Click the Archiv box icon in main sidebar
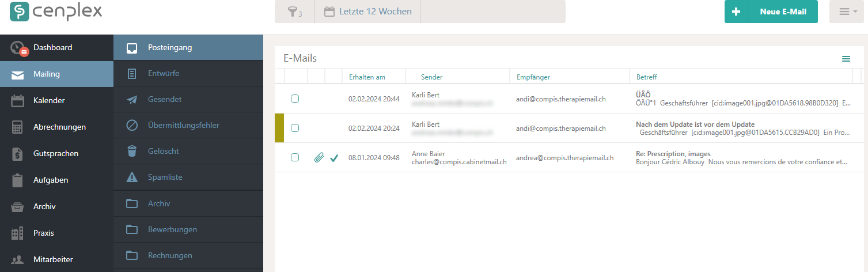868x272 pixels. pos(18,207)
